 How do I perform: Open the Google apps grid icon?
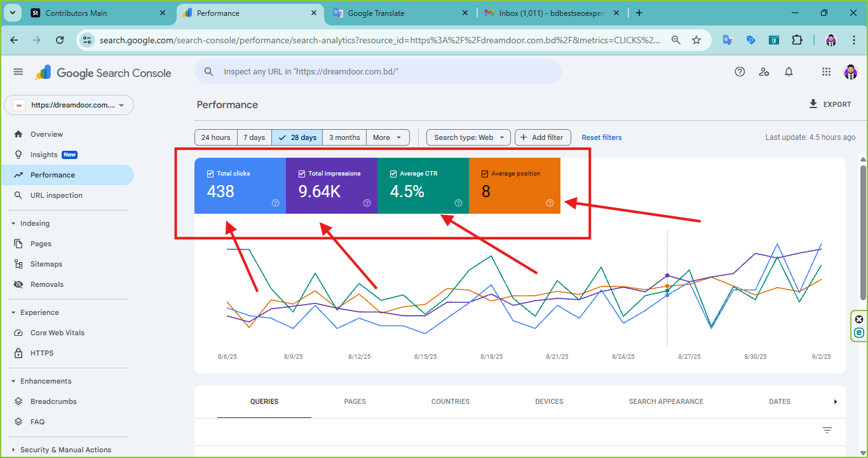tap(826, 72)
